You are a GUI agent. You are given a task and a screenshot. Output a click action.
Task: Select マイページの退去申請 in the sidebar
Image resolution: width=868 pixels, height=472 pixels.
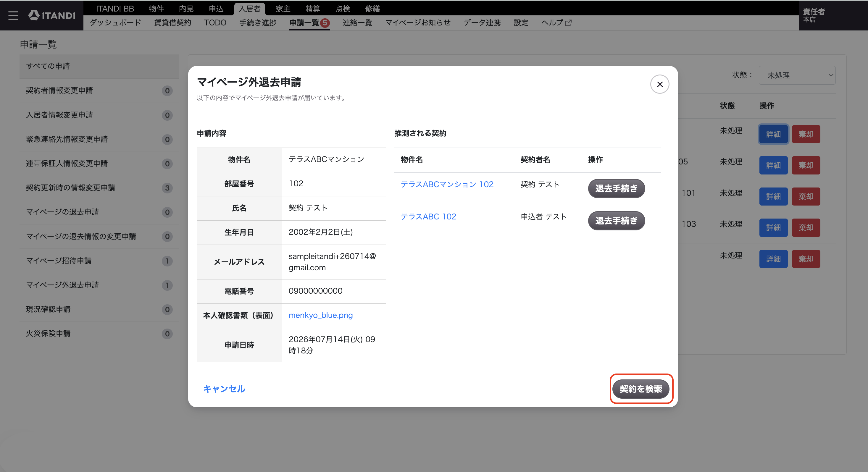[99, 212]
